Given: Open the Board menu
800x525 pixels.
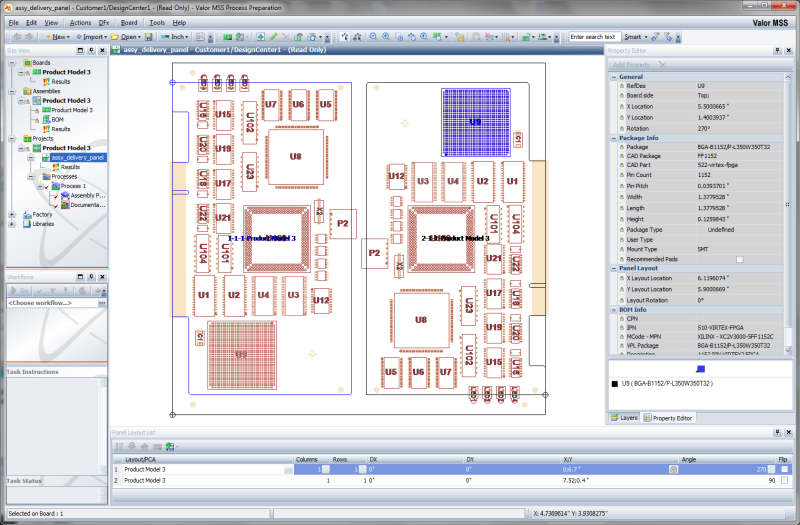Looking at the screenshot, I should [x=129, y=22].
